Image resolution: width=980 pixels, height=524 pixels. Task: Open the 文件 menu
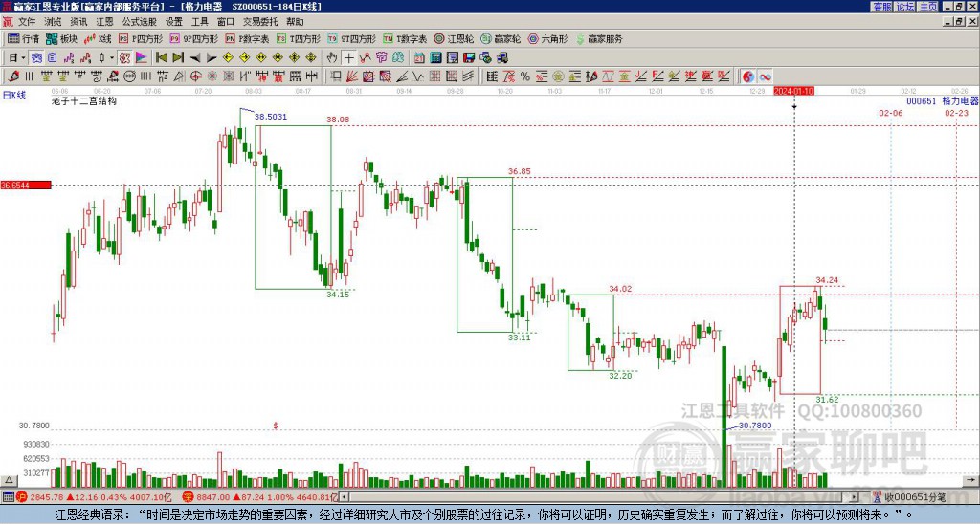click(27, 22)
